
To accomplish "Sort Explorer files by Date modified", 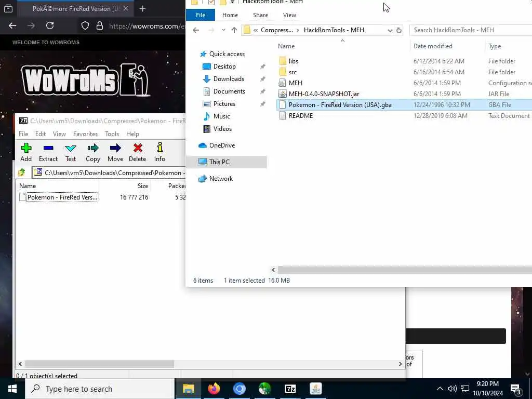I will pyautogui.click(x=433, y=46).
